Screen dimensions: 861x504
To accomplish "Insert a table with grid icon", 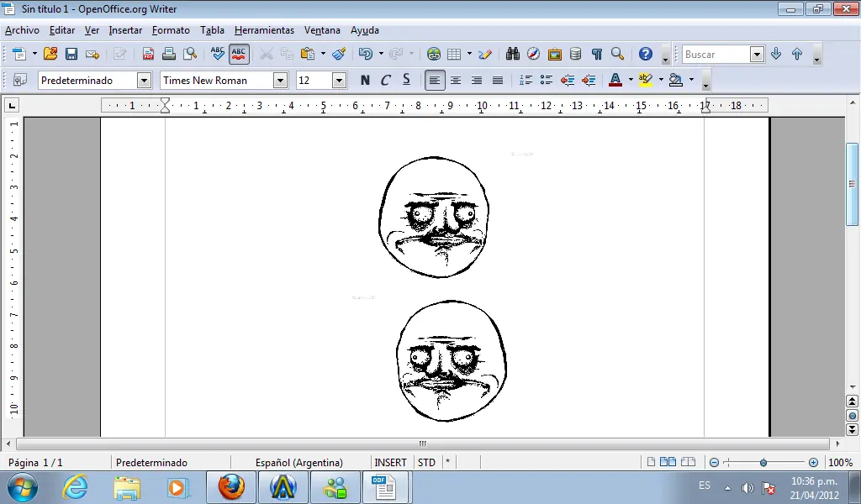I will point(454,54).
